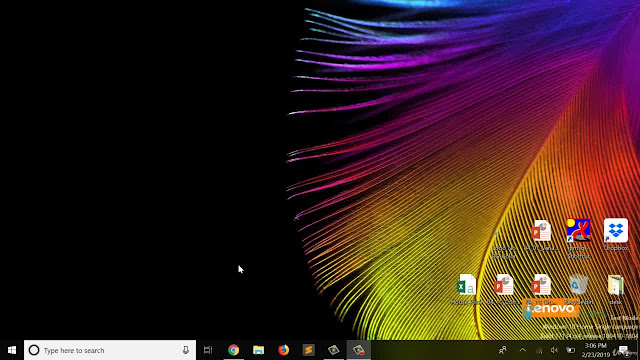Click the 'Type here to search' box
The height and width of the screenshot is (360, 640).
[x=110, y=350]
